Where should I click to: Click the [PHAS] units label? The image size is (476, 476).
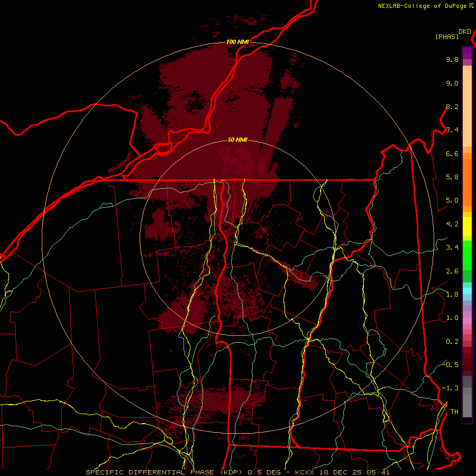pyautogui.click(x=447, y=37)
